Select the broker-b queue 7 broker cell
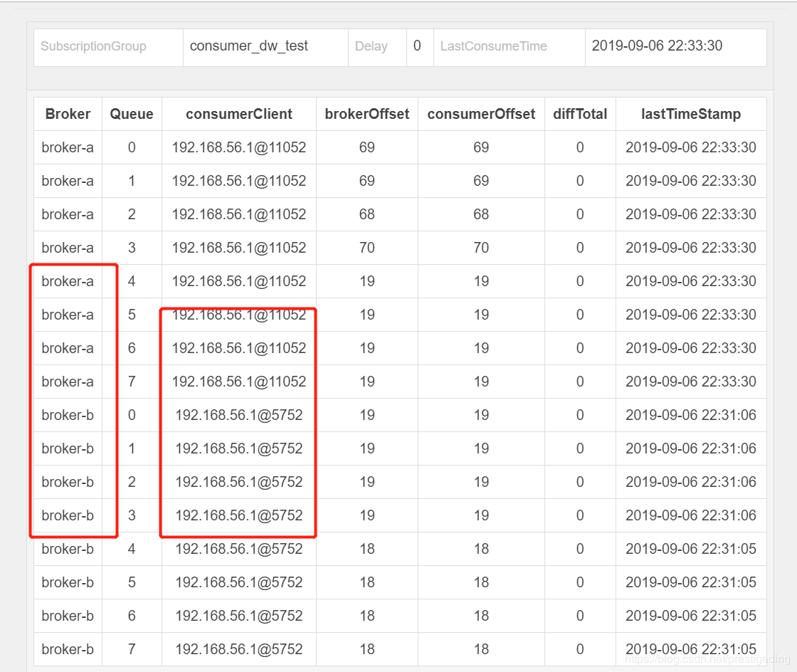 pyautogui.click(x=68, y=649)
